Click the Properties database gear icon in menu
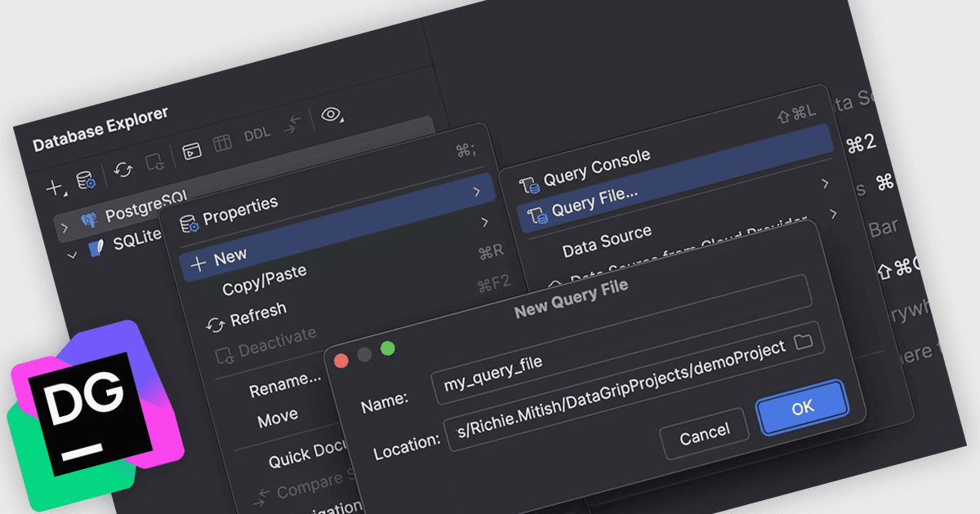 point(189,223)
